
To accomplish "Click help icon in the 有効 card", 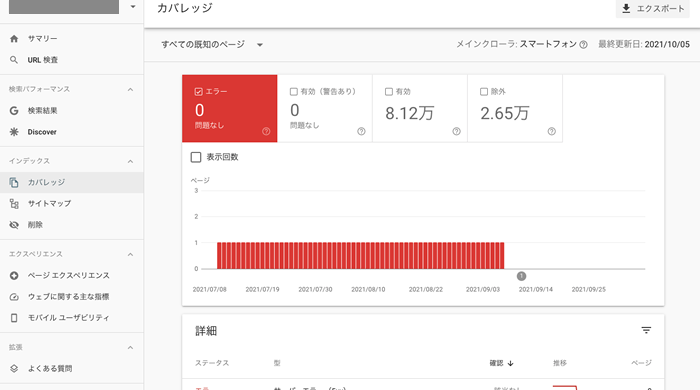I will tap(456, 131).
